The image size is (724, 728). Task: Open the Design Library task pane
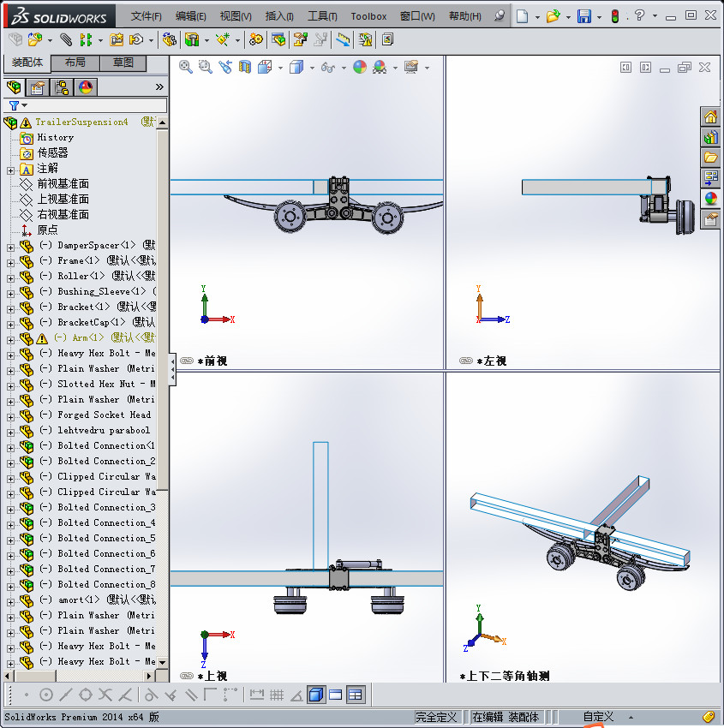coord(710,137)
